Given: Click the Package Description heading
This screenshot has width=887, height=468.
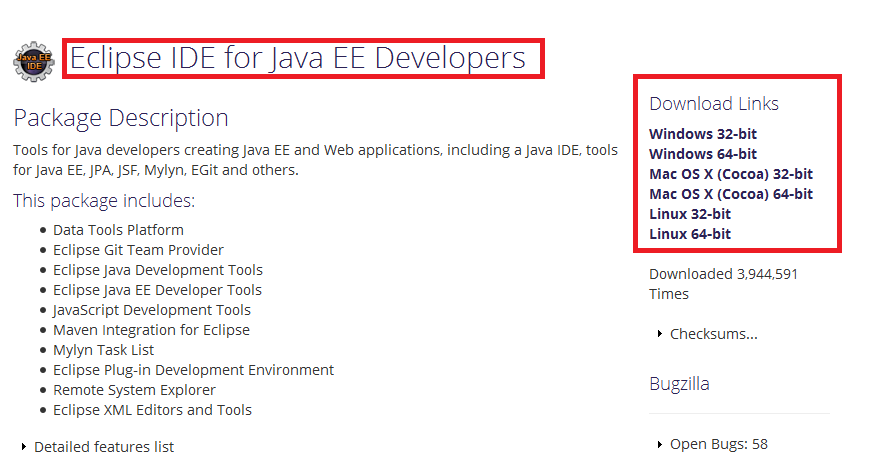Looking at the screenshot, I should tap(121, 118).
